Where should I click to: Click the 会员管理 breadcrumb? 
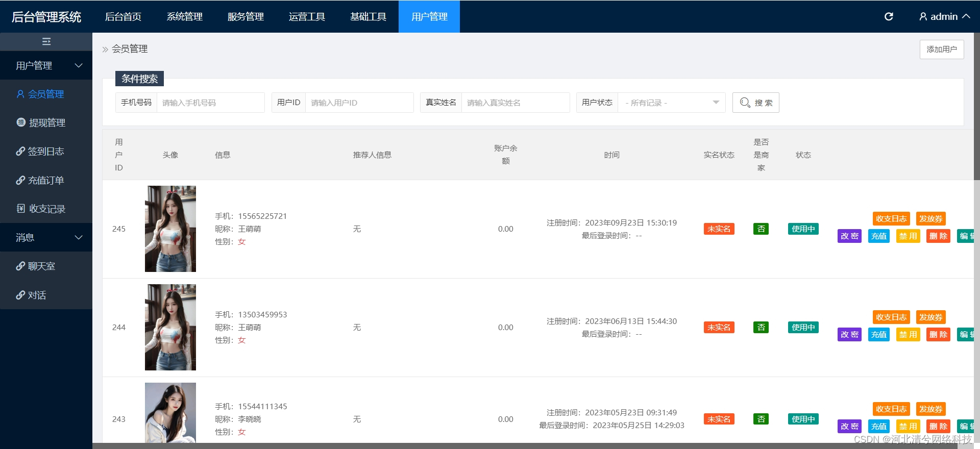[x=130, y=49]
